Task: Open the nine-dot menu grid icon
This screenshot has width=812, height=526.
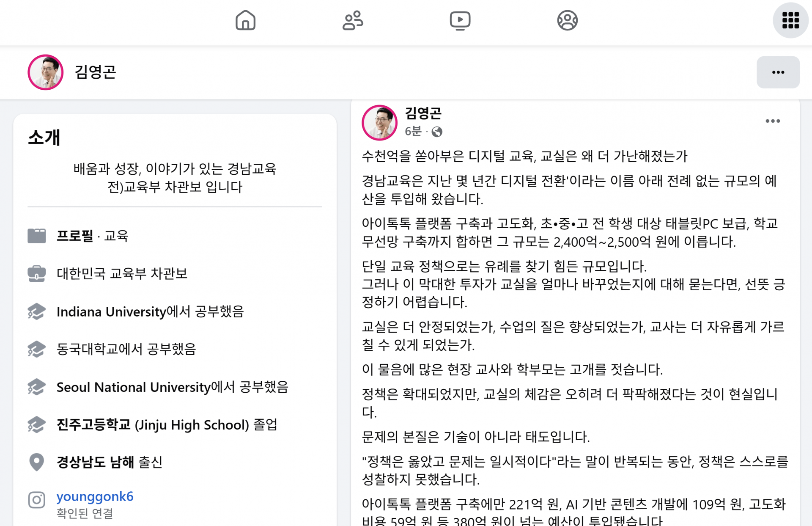Action: click(790, 20)
